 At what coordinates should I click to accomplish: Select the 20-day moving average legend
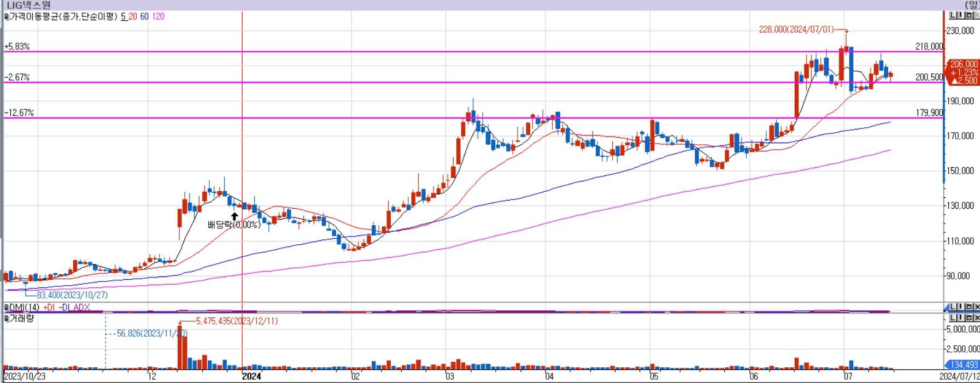click(133, 16)
